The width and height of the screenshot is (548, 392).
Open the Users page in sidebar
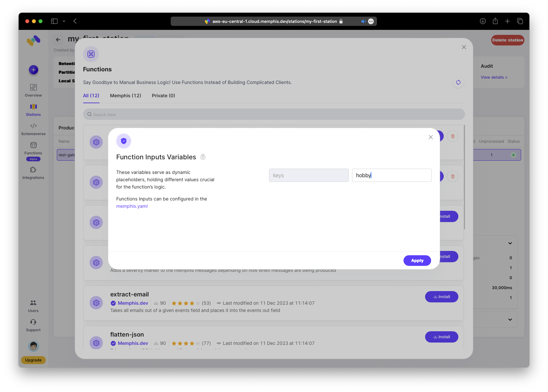coord(33,306)
